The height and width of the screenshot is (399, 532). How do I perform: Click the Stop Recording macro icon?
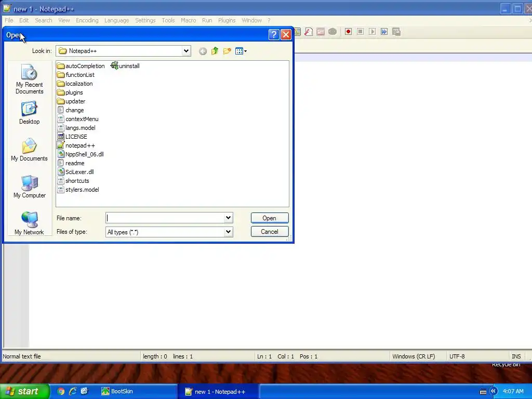coord(361,32)
